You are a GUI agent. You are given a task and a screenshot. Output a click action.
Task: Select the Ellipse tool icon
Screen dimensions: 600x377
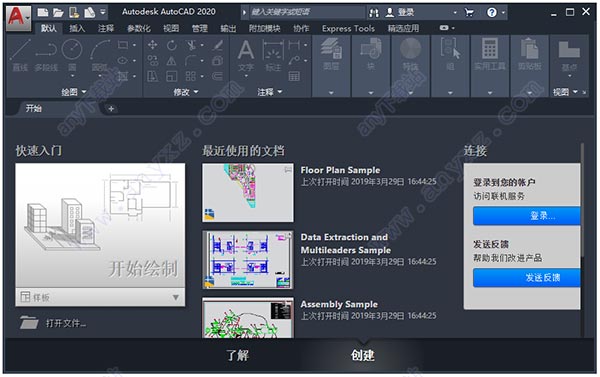click(123, 60)
